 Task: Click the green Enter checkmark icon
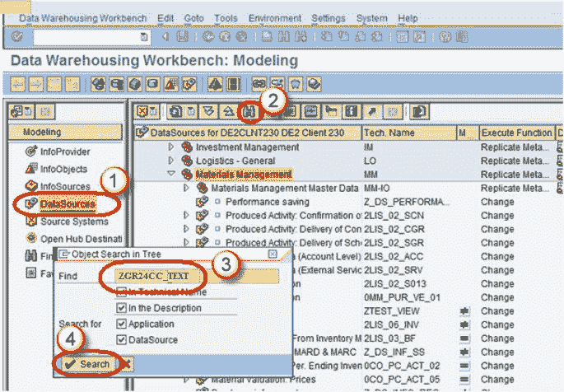(x=16, y=37)
